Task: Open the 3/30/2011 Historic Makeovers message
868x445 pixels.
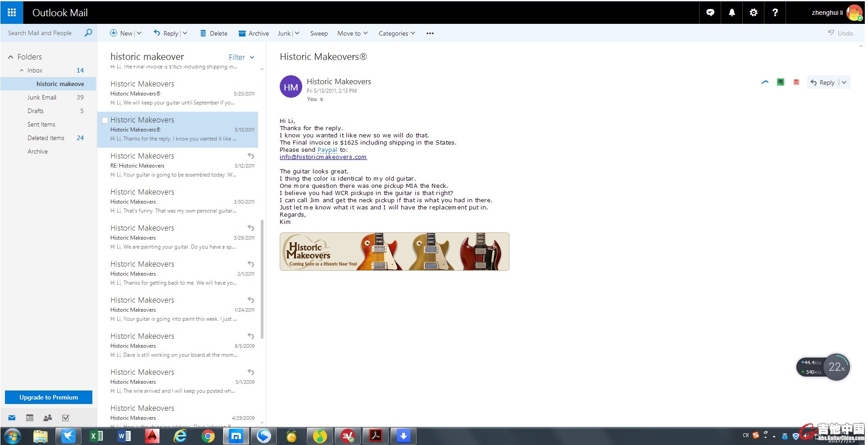Action: (x=178, y=201)
